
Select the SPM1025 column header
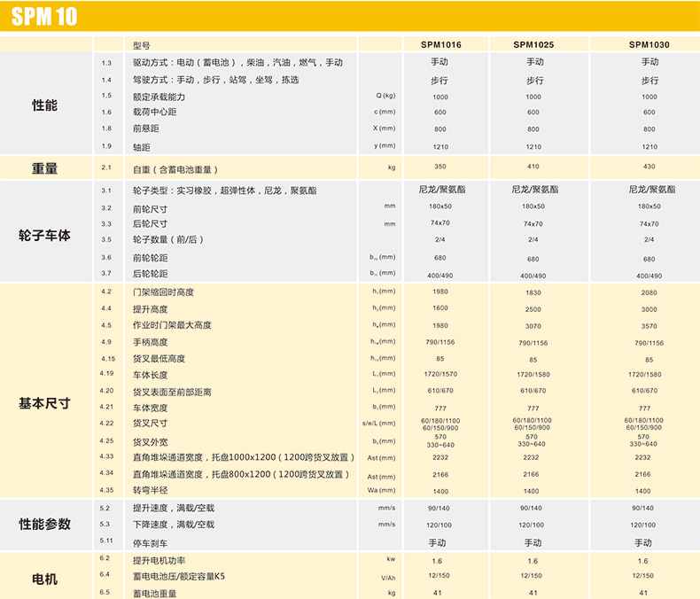click(x=533, y=44)
